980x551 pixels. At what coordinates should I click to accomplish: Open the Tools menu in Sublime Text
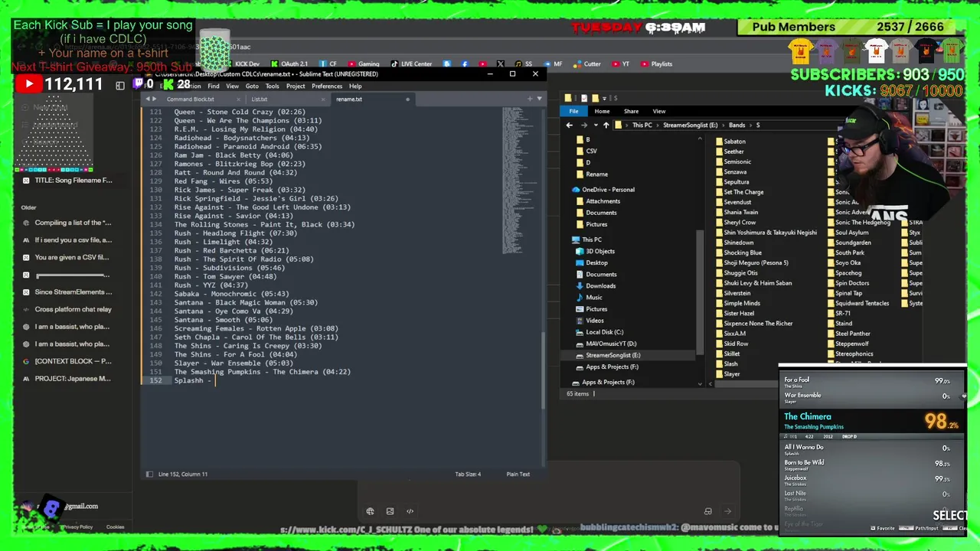[272, 86]
